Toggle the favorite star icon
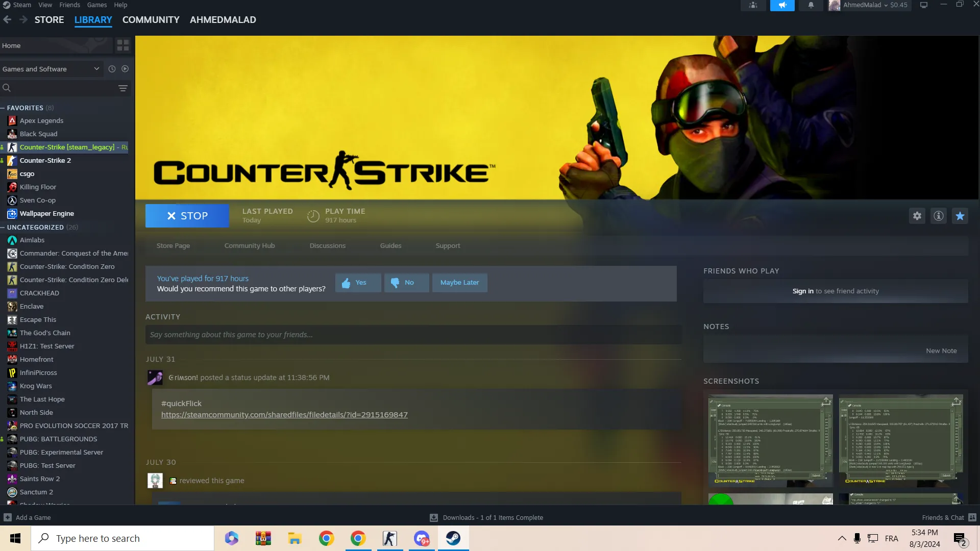980x551 pixels. 960,216
